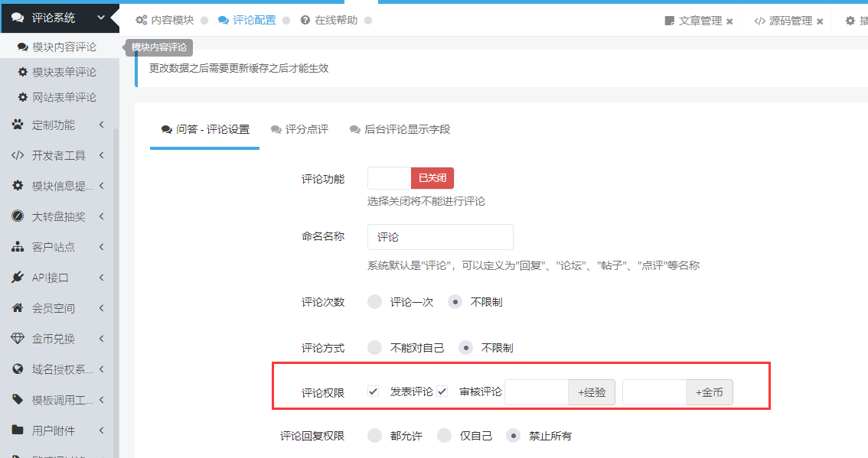Click the gear icon next to 网站表单评论
The height and width of the screenshot is (458, 868).
[23, 97]
